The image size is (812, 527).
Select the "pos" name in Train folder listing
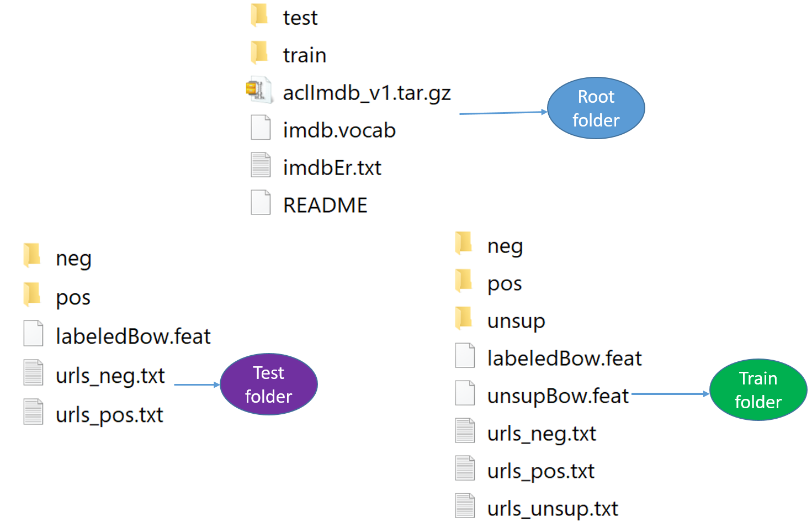[x=505, y=284]
